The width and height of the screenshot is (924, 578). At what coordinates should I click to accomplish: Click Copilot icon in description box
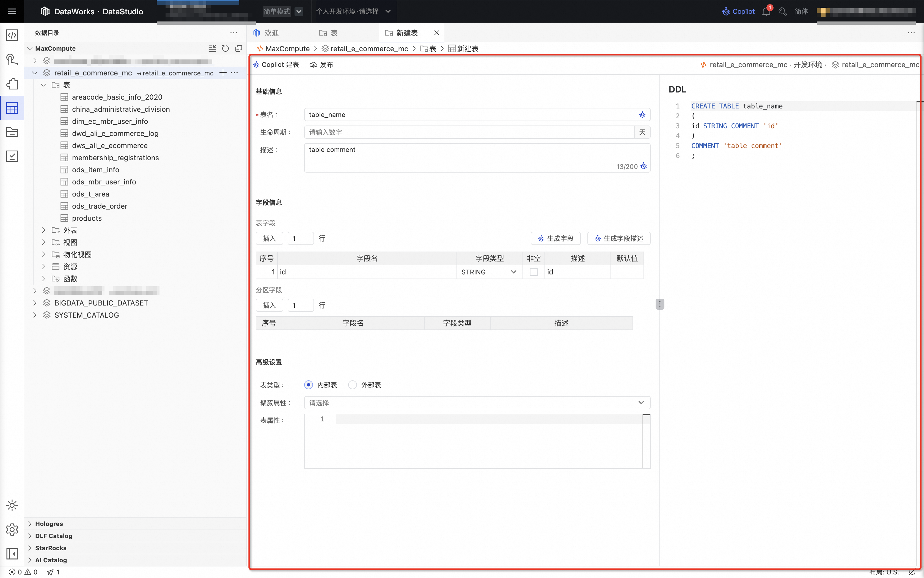coord(644,166)
